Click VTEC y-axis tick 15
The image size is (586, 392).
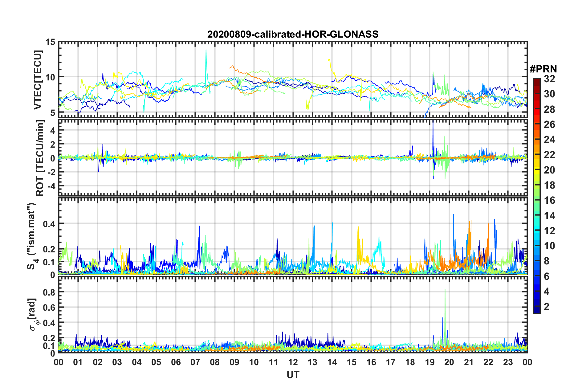[51, 42]
